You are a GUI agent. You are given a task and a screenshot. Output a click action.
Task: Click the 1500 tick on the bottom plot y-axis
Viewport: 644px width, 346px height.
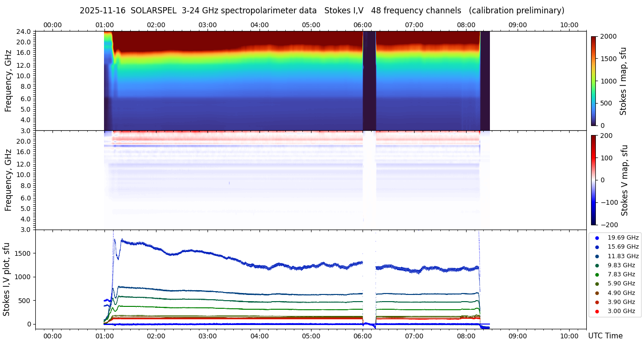coord(22,253)
